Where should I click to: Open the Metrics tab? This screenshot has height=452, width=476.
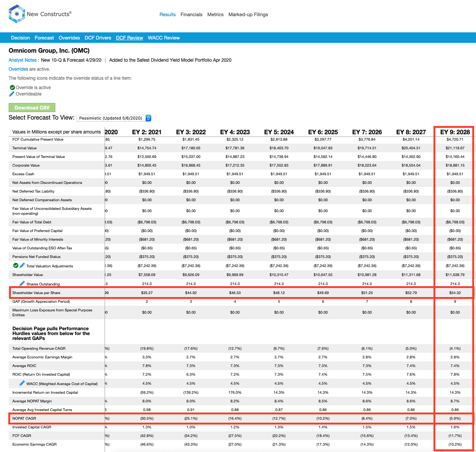tap(215, 15)
